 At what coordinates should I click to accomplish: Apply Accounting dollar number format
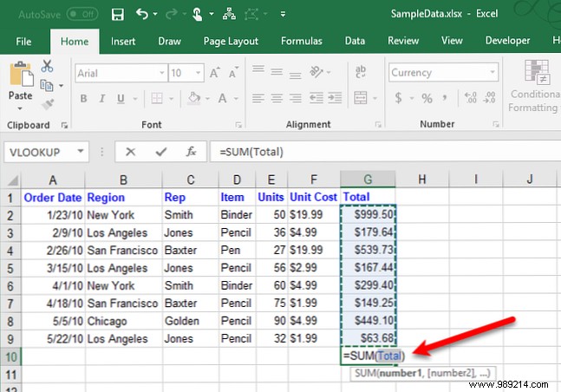pos(398,98)
